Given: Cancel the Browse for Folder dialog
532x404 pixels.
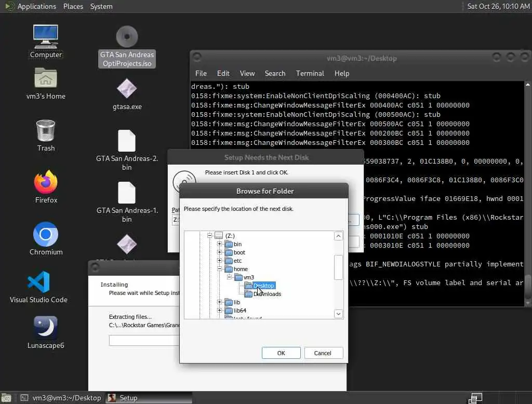Looking at the screenshot, I should 323,353.
